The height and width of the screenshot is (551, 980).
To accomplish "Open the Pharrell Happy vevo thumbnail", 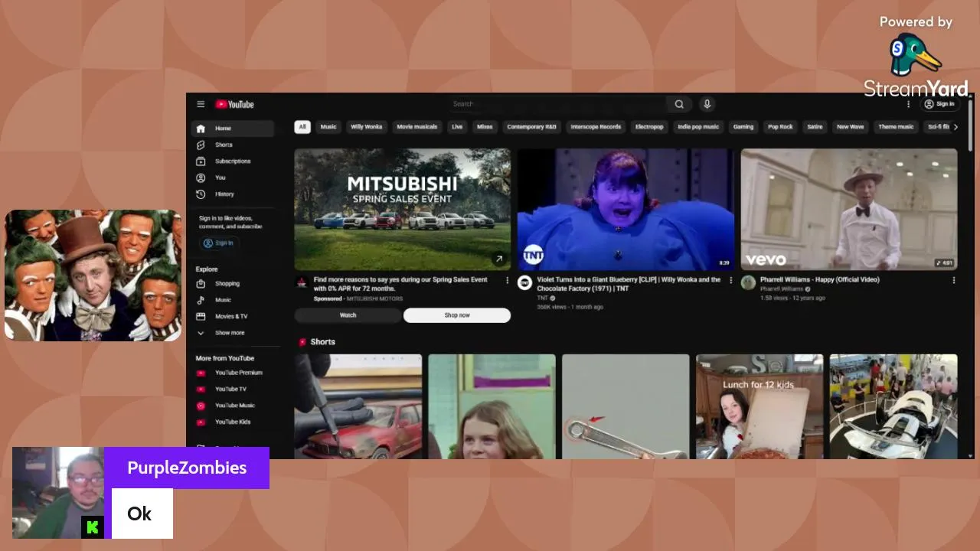I will pos(849,210).
